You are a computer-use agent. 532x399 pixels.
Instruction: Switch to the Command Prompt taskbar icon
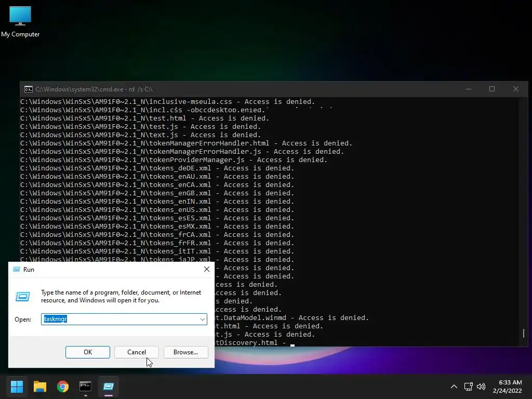pyautogui.click(x=85, y=386)
